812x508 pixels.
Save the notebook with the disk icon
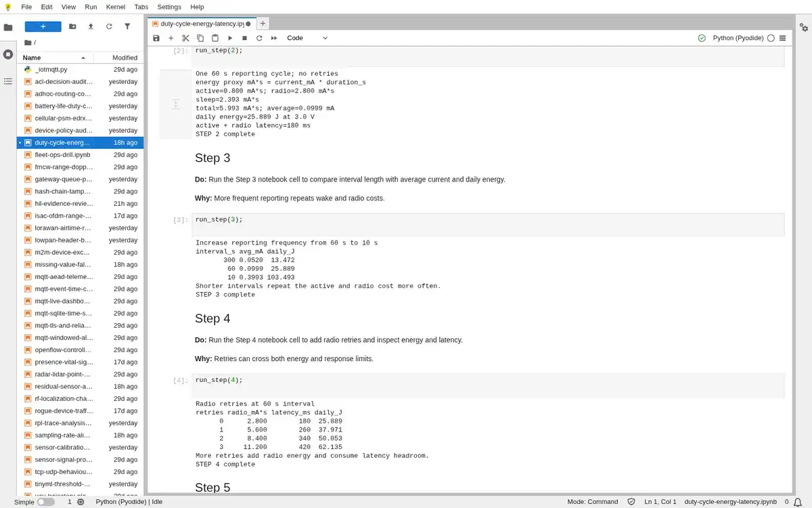pos(156,38)
